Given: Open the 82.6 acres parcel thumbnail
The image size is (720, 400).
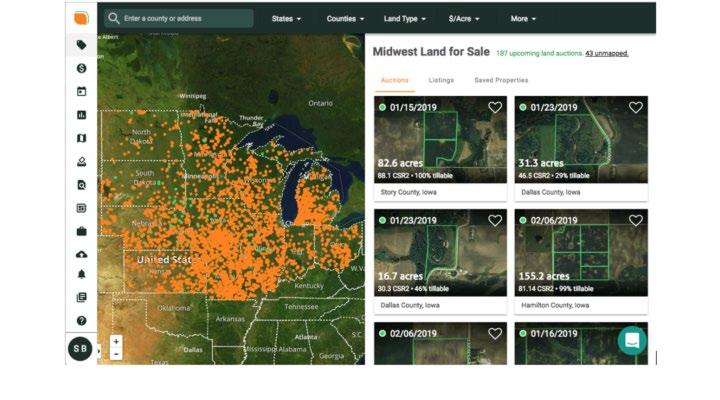Looking at the screenshot, I should (440, 140).
